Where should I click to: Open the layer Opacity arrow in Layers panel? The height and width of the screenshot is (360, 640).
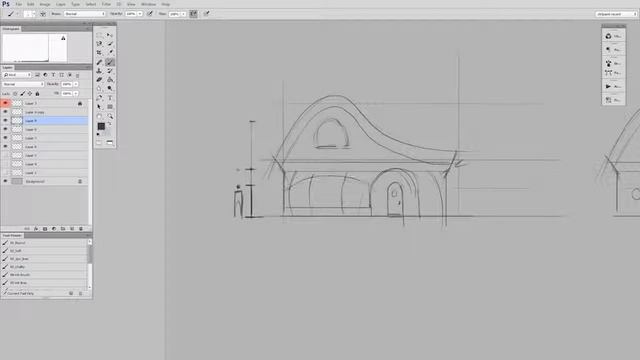tap(76, 84)
